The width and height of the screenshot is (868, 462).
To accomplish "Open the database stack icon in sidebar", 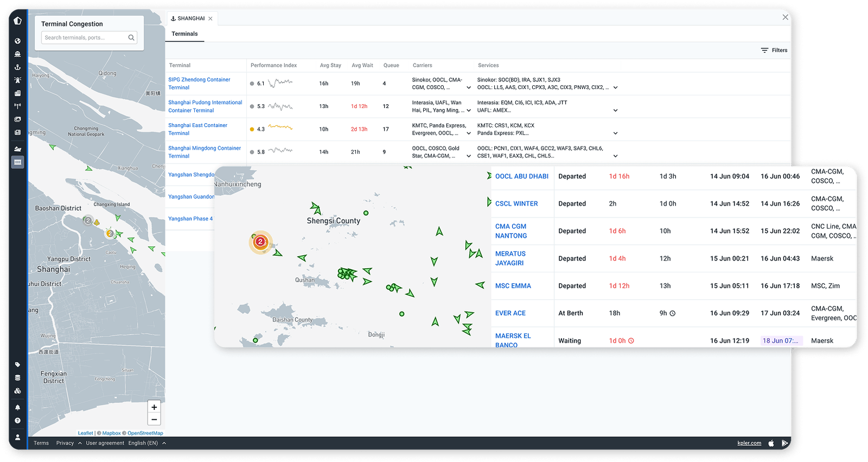I will [x=17, y=377].
